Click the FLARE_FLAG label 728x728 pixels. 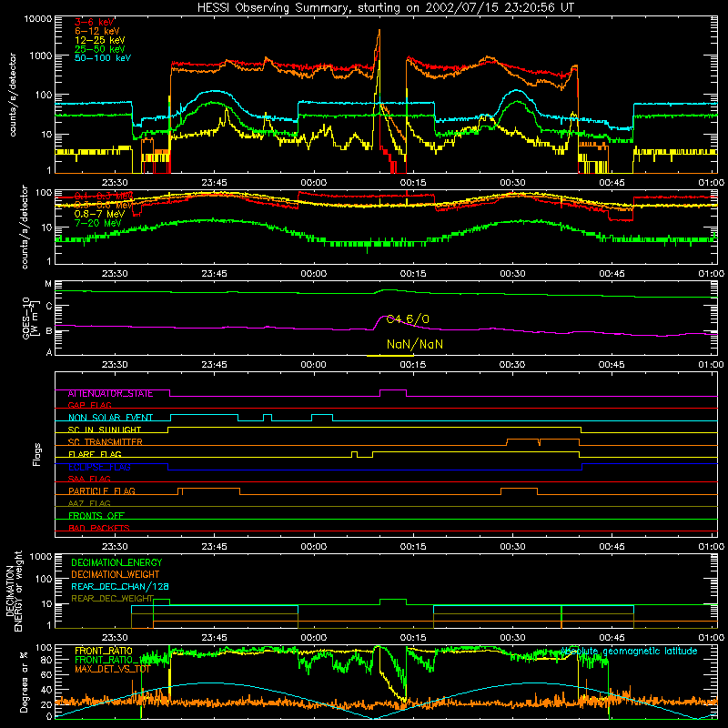click(95, 454)
